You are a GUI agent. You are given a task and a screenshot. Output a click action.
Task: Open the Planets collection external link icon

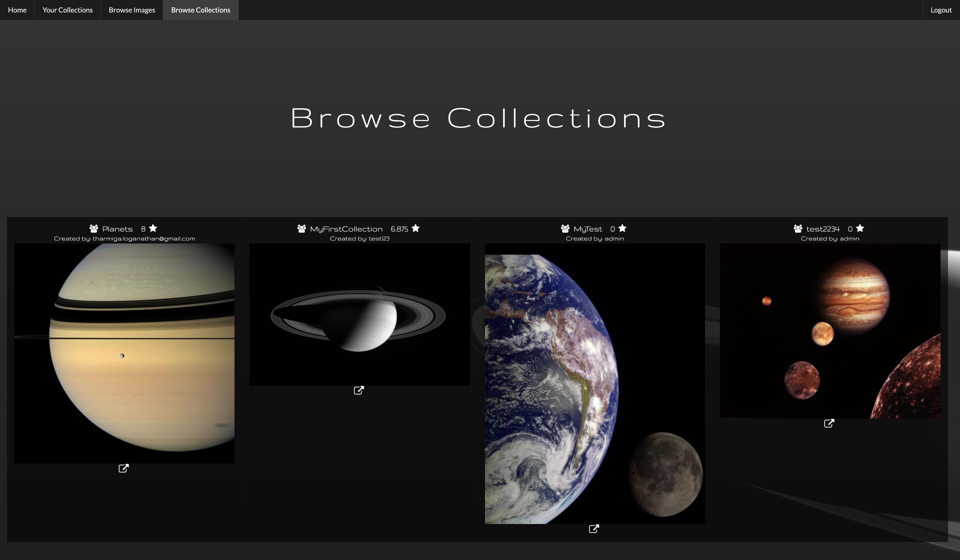coord(123,468)
